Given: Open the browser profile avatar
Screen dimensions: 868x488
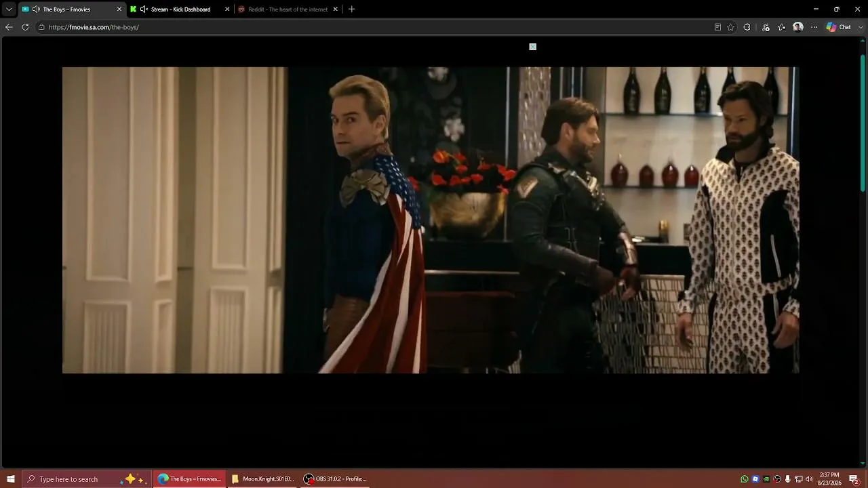Looking at the screenshot, I should (798, 27).
